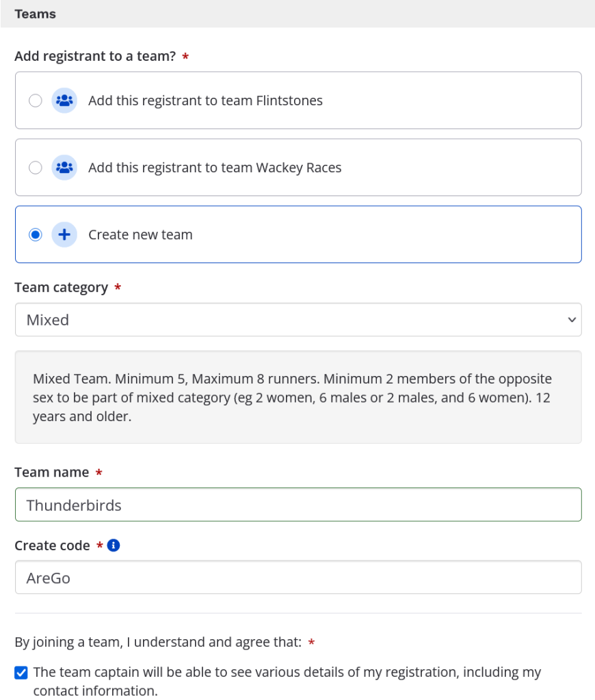This screenshot has width=595, height=700.
Task: Click the "Add this registrant to team Wackey Races" text
Action: click(215, 167)
